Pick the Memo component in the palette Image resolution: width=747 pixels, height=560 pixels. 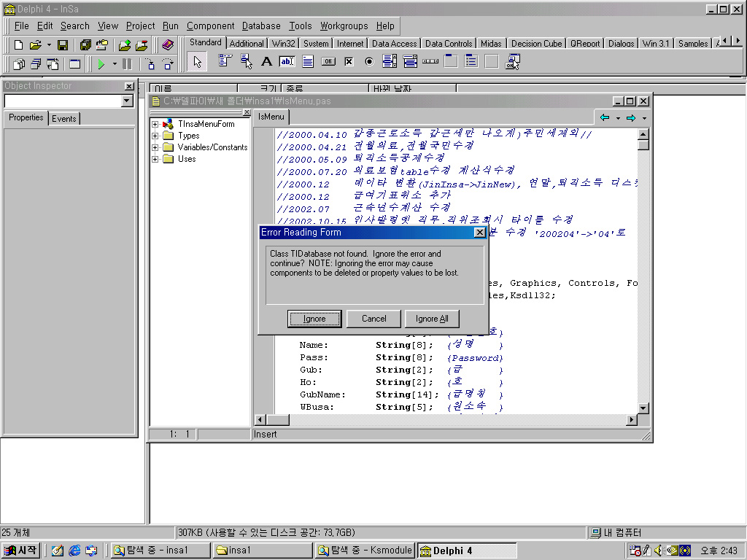click(x=308, y=62)
